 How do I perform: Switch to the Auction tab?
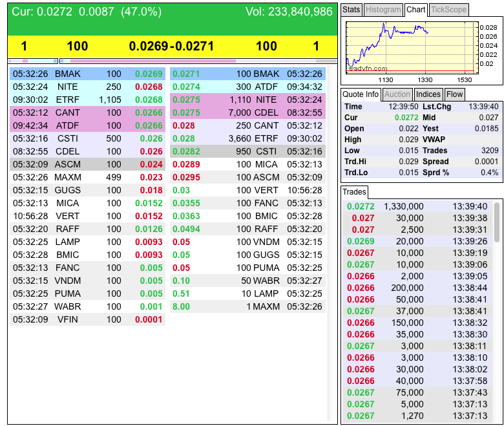pyautogui.click(x=397, y=94)
